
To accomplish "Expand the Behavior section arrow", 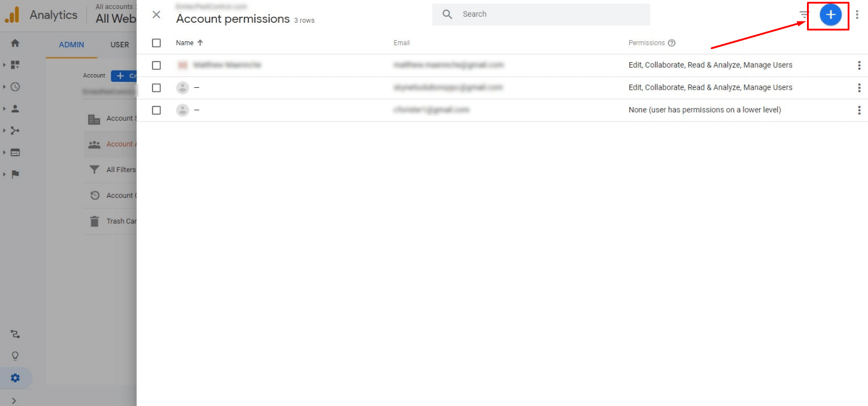I will [4, 152].
